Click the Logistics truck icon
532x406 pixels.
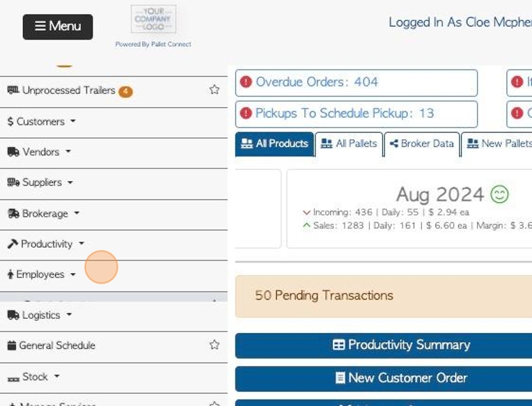pyautogui.click(x=13, y=315)
